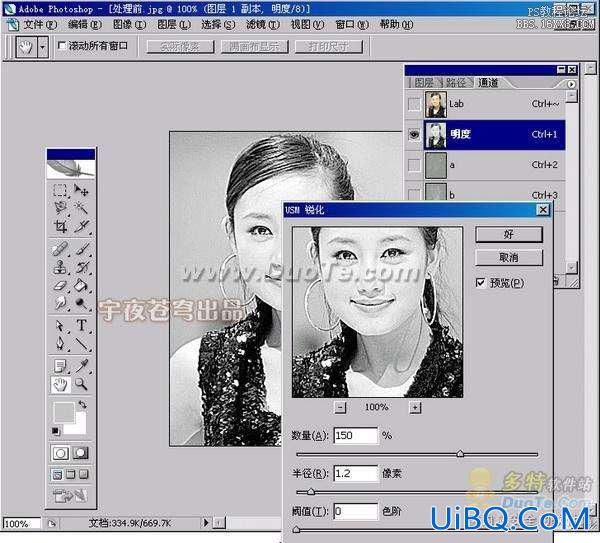Click the background color swatch
The height and width of the screenshot is (543, 600).
(x=80, y=428)
